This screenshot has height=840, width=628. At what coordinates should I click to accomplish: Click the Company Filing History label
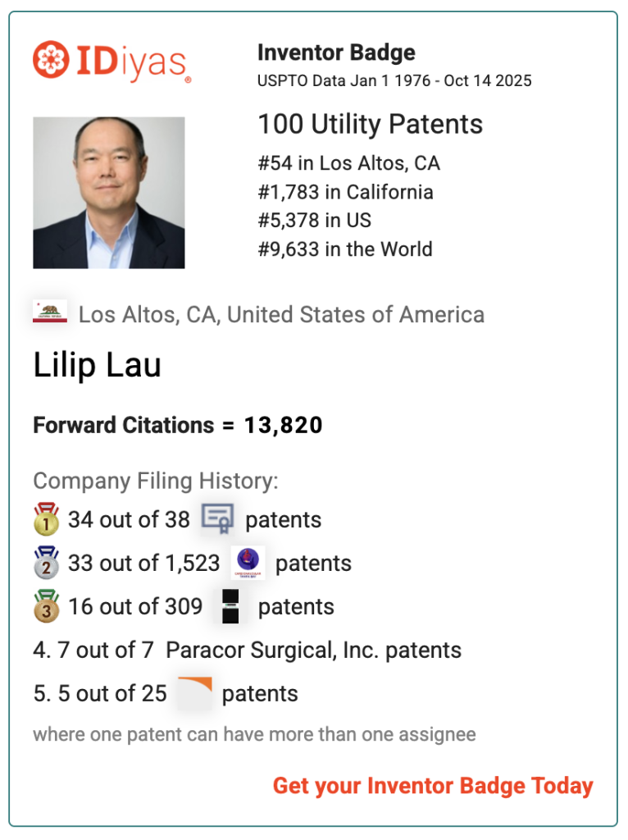156,481
